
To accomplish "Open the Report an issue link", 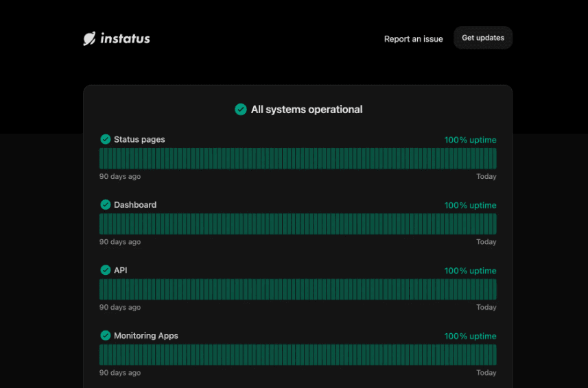I will tap(413, 39).
